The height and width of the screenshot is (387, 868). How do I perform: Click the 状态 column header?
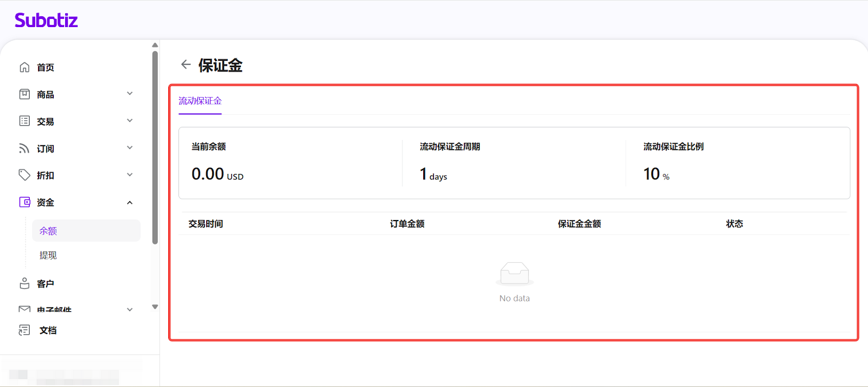click(734, 224)
